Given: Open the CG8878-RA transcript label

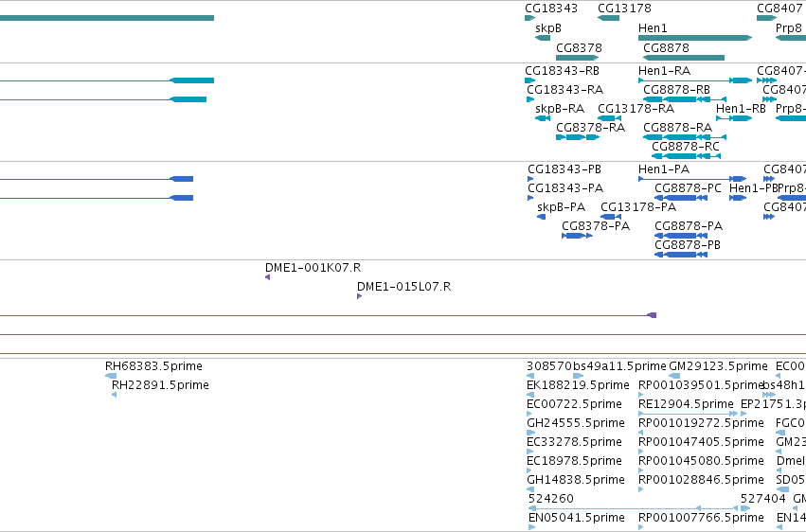Looking at the screenshot, I should (677, 128).
